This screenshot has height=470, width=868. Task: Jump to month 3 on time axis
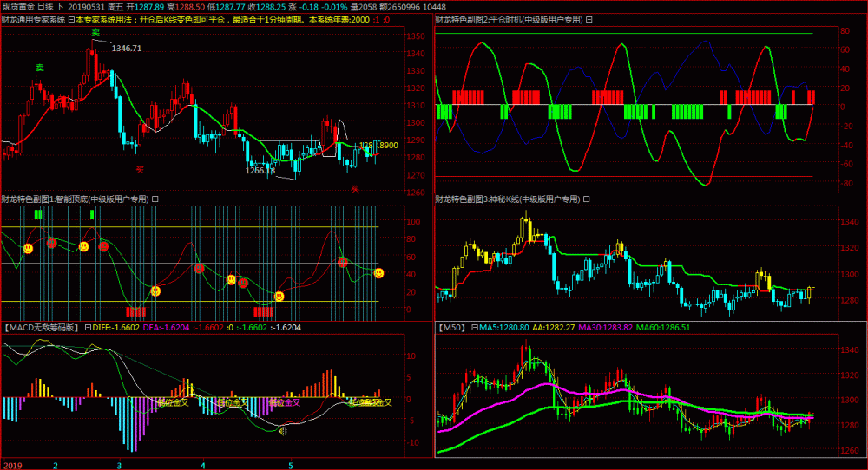coord(119,466)
